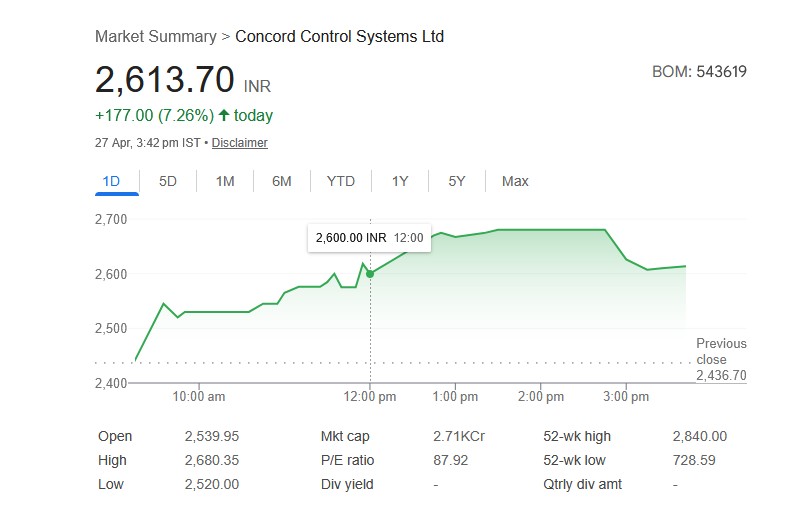The height and width of the screenshot is (512, 797).
Task: Select the 1D time range tab
Action: click(x=111, y=181)
